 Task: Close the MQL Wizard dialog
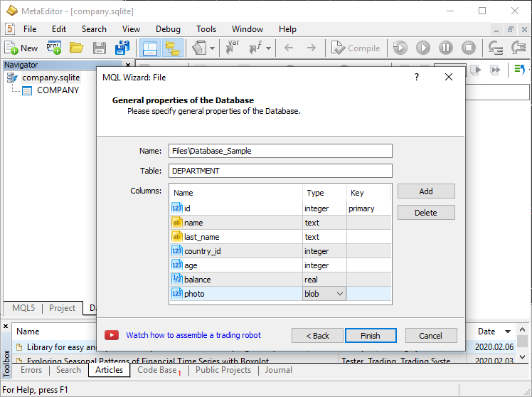pos(449,77)
